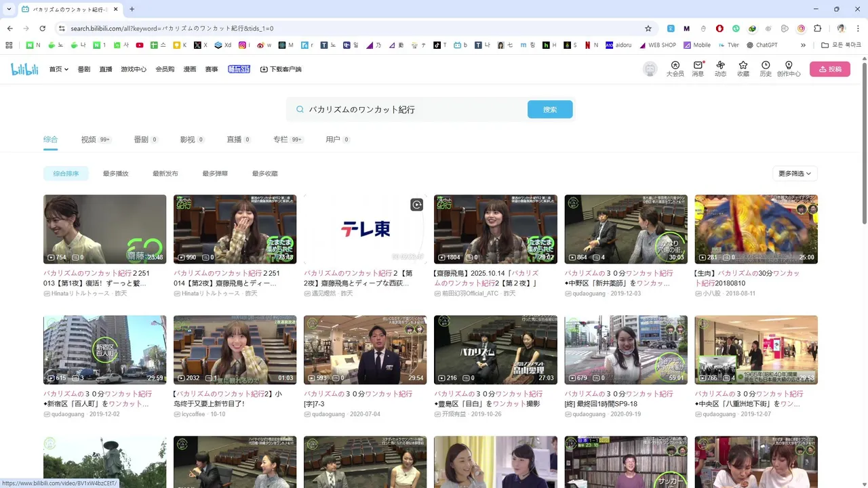868x488 pixels.
Task: Switch to the 专栏 results tab
Action: pos(288,140)
